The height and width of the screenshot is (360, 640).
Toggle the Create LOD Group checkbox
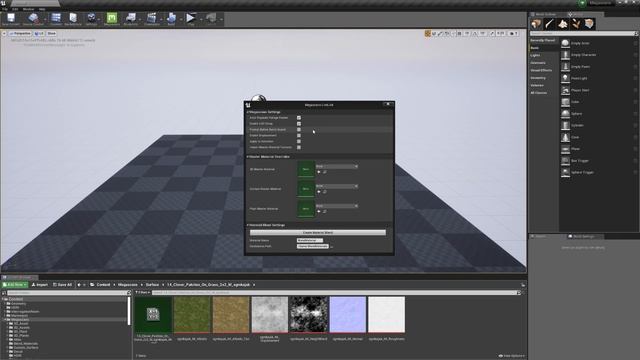click(299, 123)
